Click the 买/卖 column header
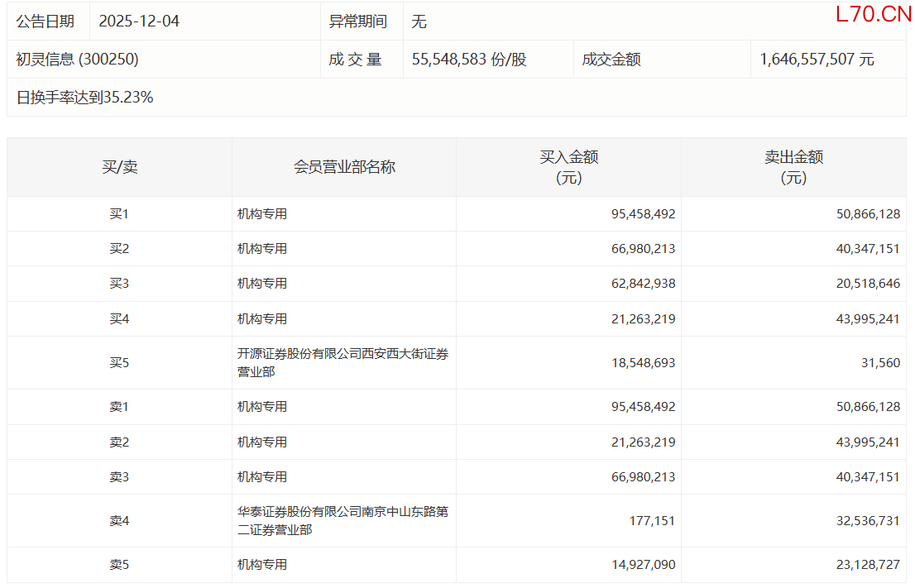The image size is (915, 588). pos(119,167)
